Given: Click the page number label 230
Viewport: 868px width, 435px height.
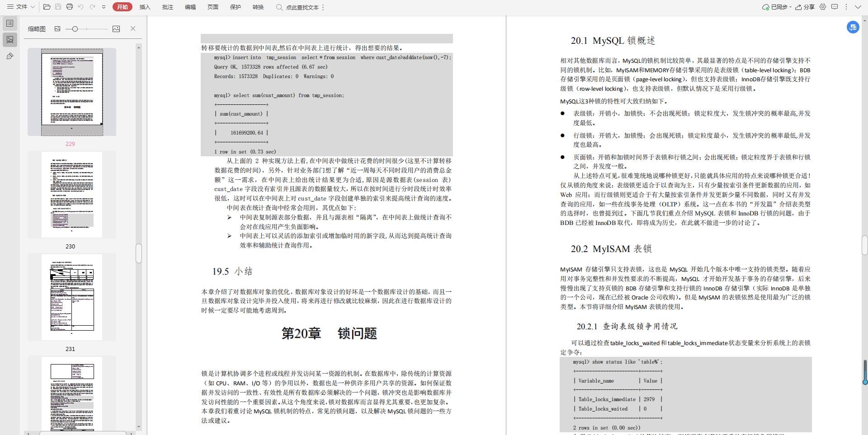Looking at the screenshot, I should 70,246.
